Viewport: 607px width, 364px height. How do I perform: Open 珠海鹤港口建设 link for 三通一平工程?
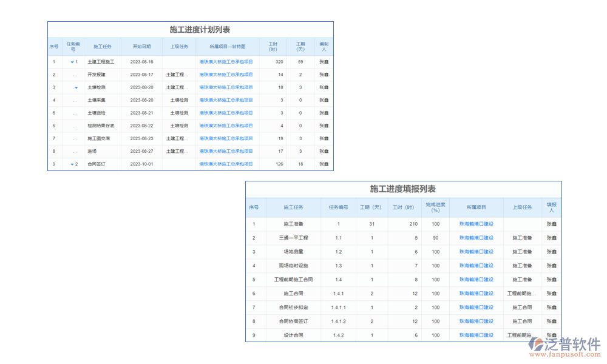pyautogui.click(x=476, y=238)
